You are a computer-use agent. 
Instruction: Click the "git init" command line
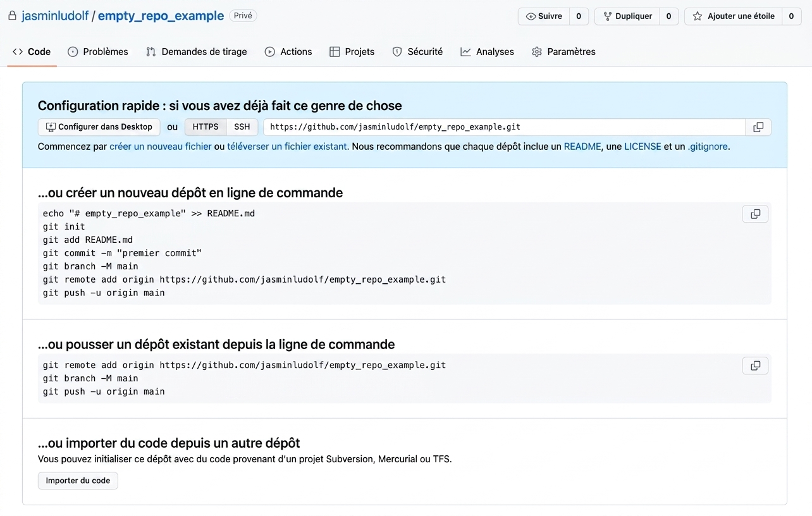tap(64, 227)
